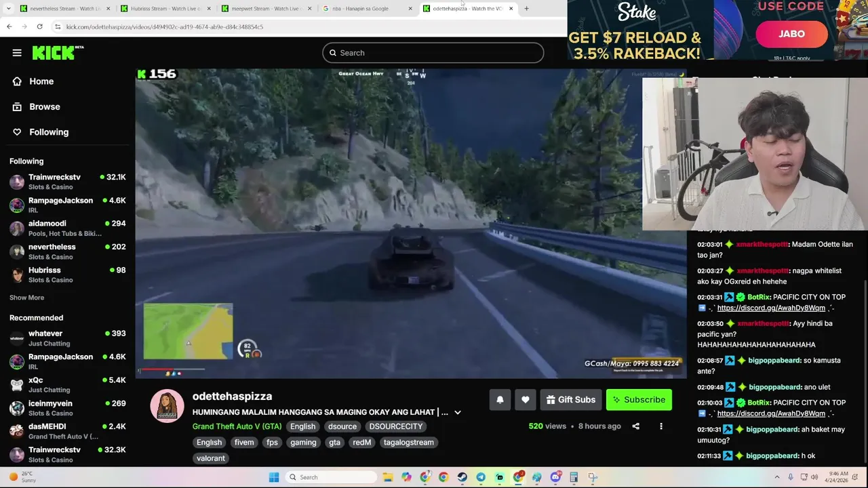
Task: Open the three-dot more options menu
Action: coord(661,426)
